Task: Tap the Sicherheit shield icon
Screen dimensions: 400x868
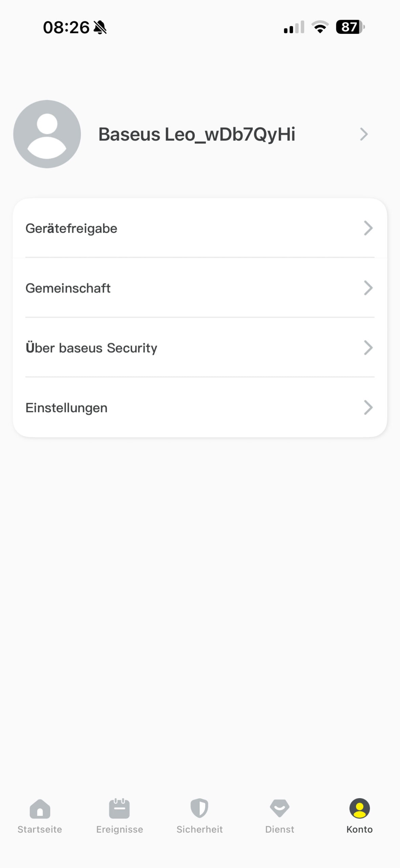Action: (x=199, y=808)
